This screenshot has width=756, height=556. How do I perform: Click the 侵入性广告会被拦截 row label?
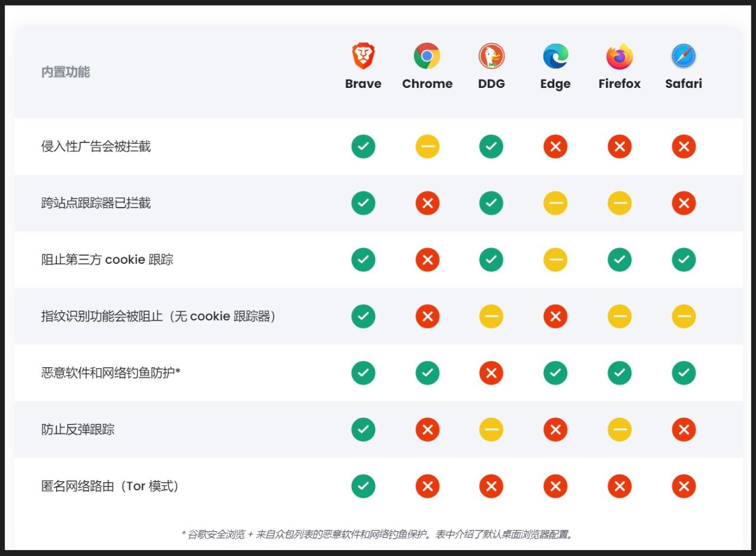[96, 146]
